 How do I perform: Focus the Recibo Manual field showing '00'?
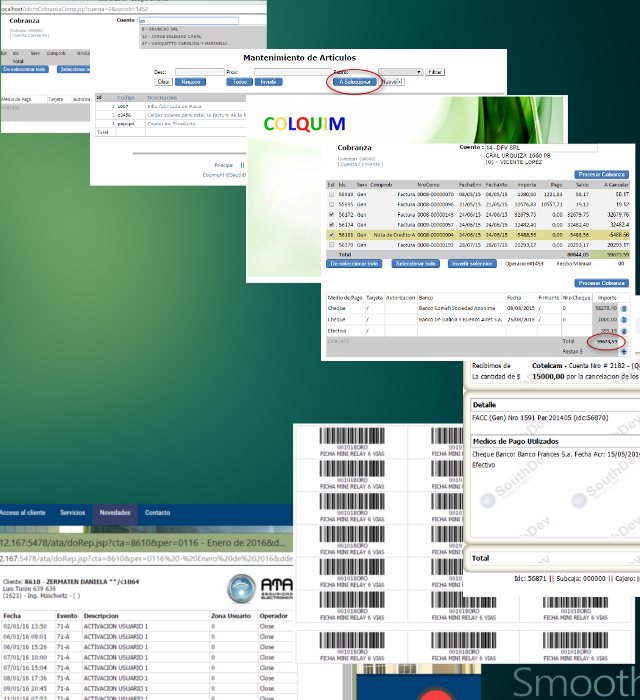[621, 264]
